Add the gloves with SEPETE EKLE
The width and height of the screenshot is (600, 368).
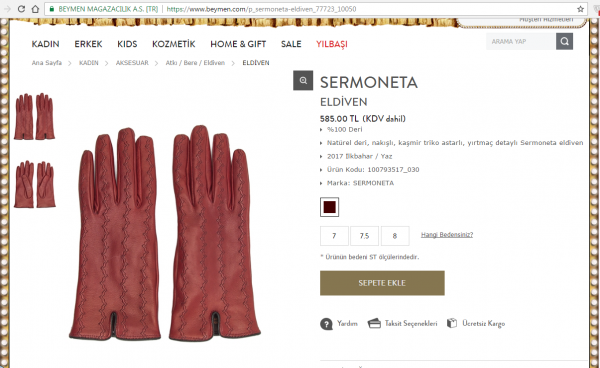click(382, 283)
